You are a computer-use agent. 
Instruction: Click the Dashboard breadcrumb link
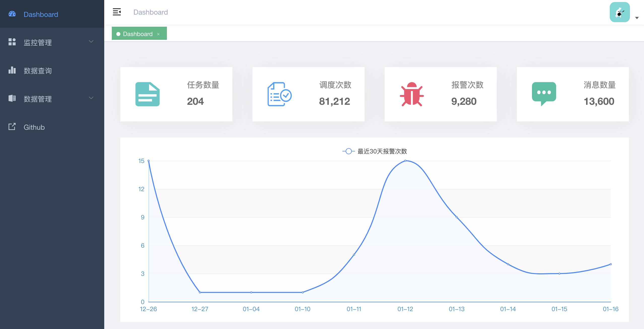coord(151,12)
